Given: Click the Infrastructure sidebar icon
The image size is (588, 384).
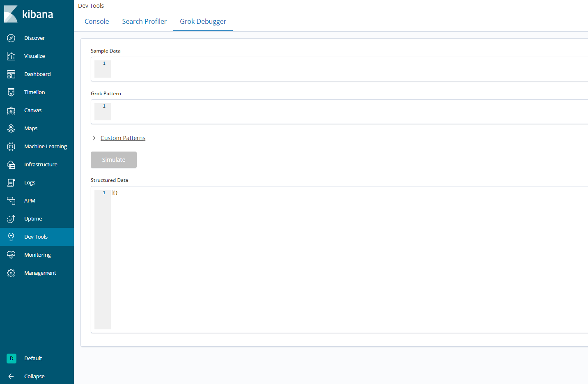Looking at the screenshot, I should click(11, 165).
